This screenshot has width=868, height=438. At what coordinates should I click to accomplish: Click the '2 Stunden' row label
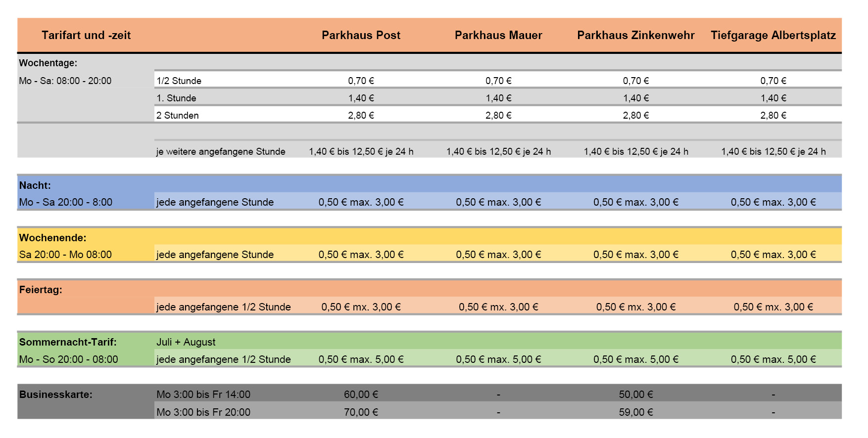[x=178, y=115]
